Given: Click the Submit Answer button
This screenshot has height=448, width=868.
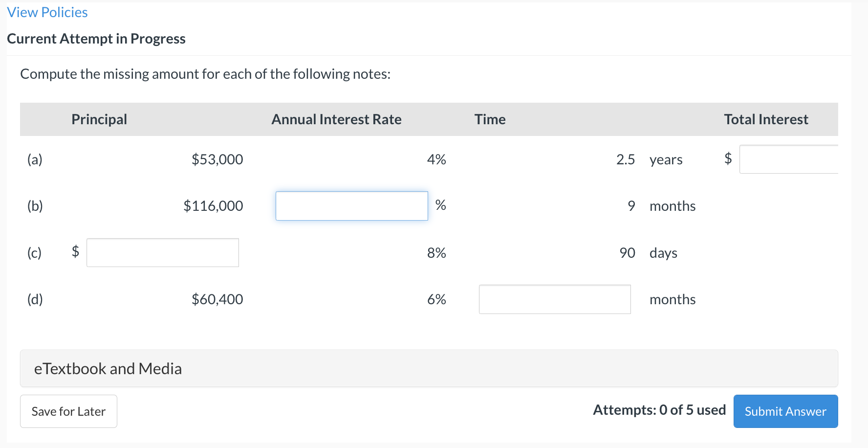Looking at the screenshot, I should [785, 411].
